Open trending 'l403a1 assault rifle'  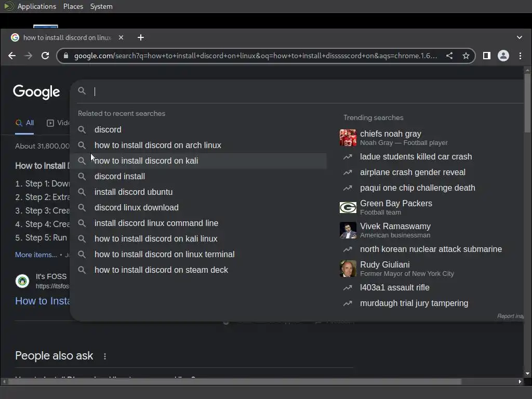coord(395,288)
